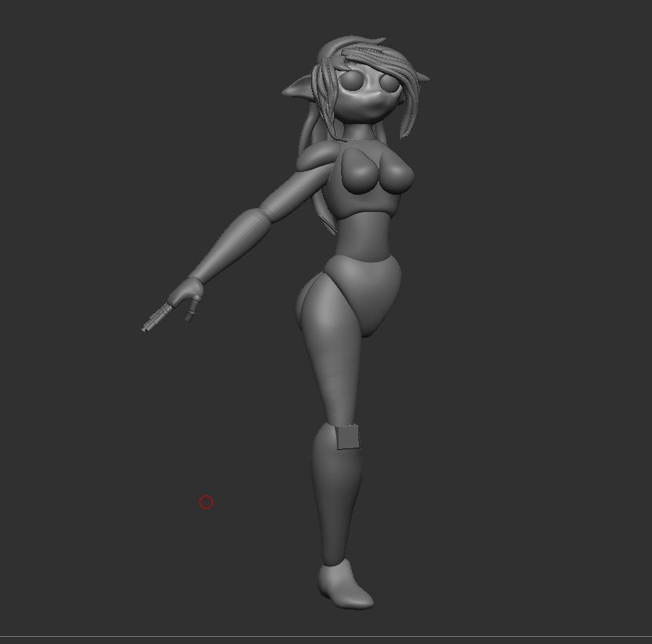Image resolution: width=652 pixels, height=644 pixels.
Task: Click the character's shoe
Action: point(346,587)
